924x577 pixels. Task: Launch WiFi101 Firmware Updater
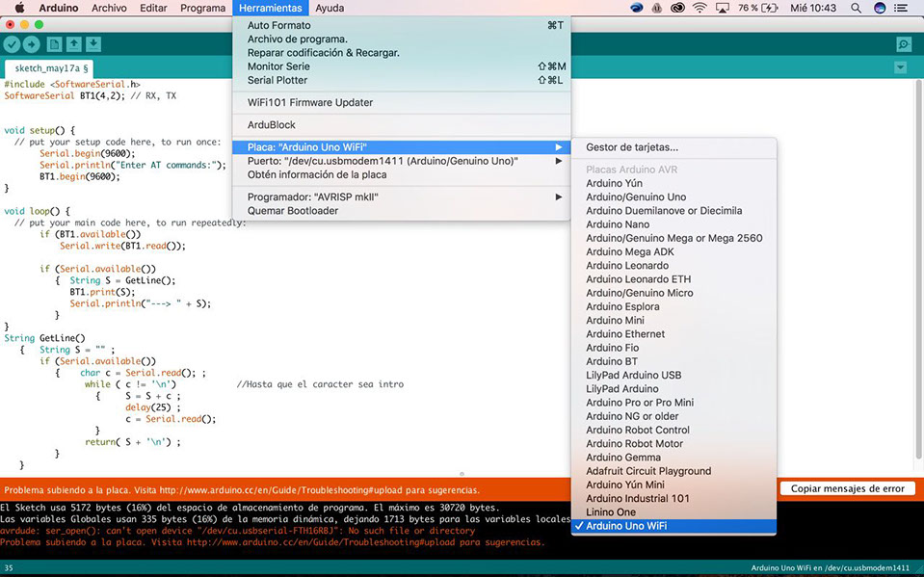(x=402, y=102)
